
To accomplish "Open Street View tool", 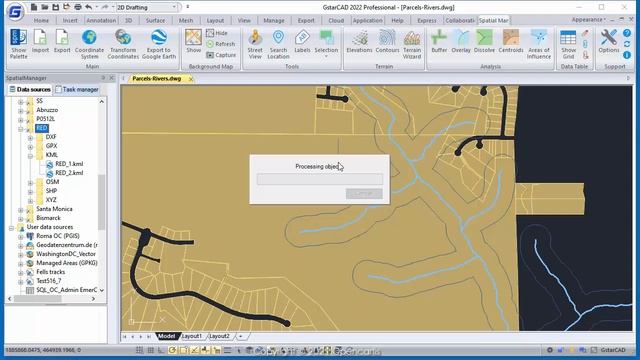I will [255, 44].
